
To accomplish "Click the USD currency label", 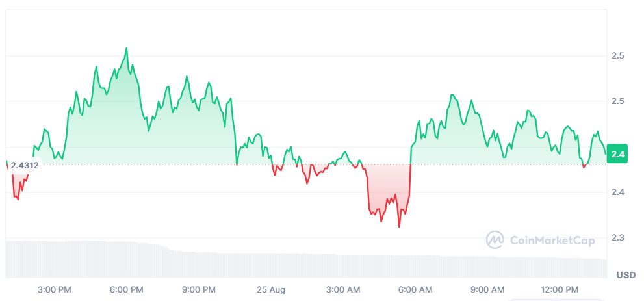I will (626, 275).
